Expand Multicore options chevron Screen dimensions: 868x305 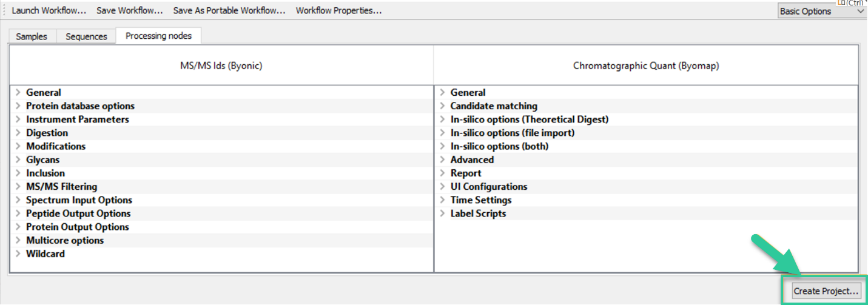tap(18, 241)
